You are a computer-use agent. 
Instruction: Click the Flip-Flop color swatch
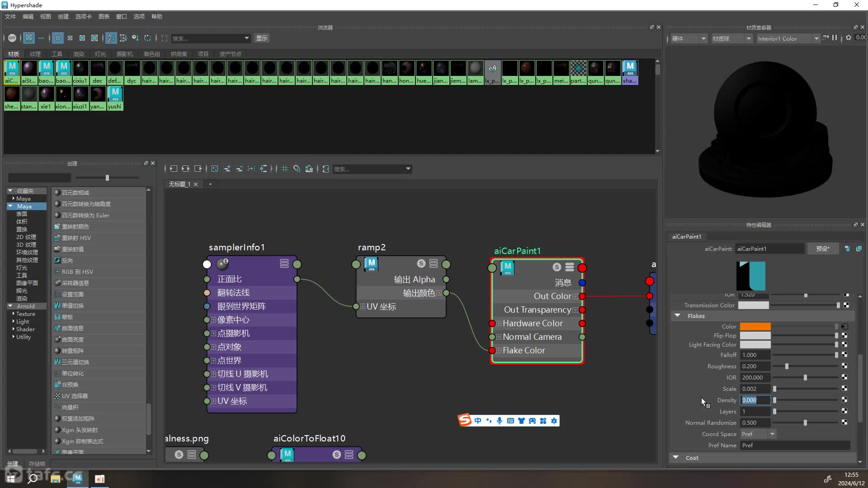coord(755,336)
